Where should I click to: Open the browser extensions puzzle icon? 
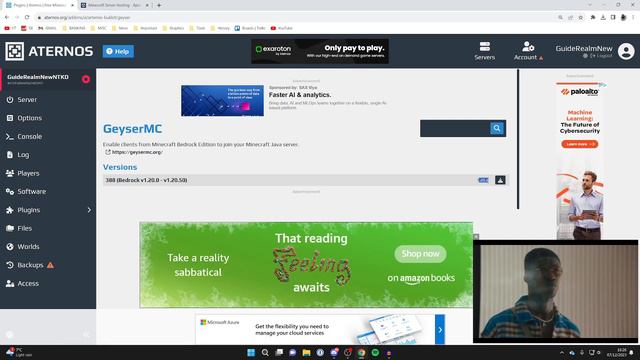click(x=593, y=18)
